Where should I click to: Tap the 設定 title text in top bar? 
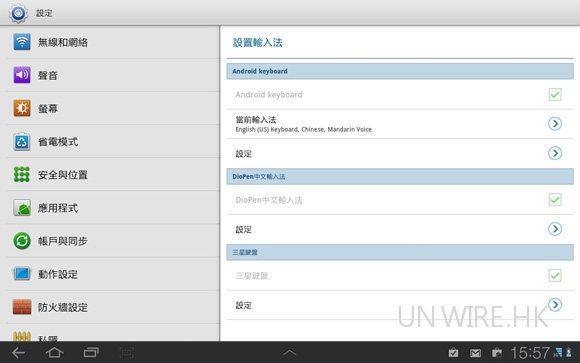[x=44, y=13]
